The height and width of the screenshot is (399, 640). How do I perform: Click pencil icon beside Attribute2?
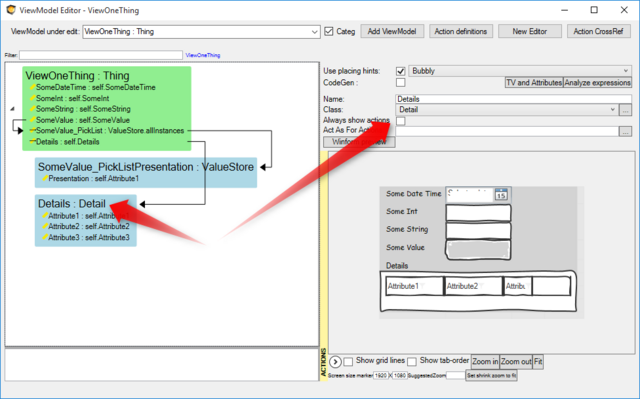click(x=45, y=226)
